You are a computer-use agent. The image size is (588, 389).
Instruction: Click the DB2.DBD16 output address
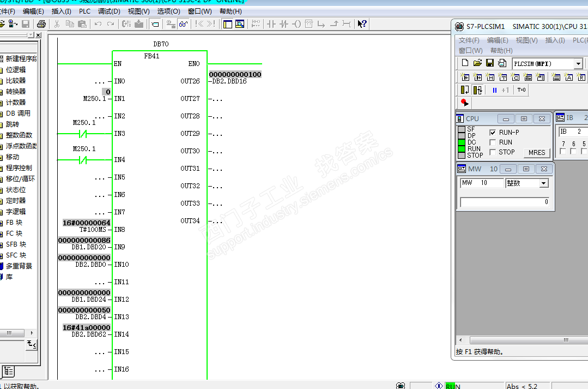[229, 81]
